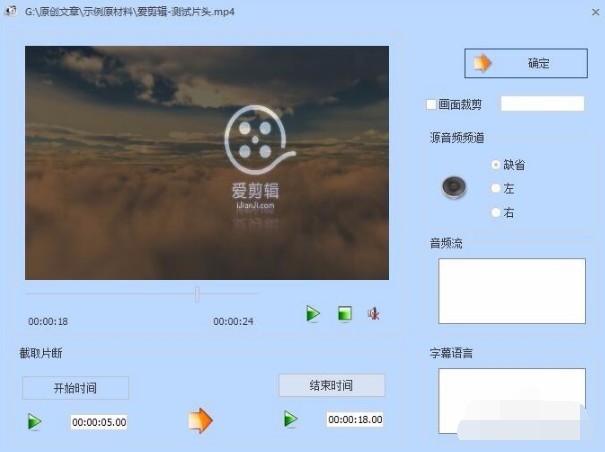The image size is (605, 452).
Task: Click the playback position slider handle
Action: 197,294
